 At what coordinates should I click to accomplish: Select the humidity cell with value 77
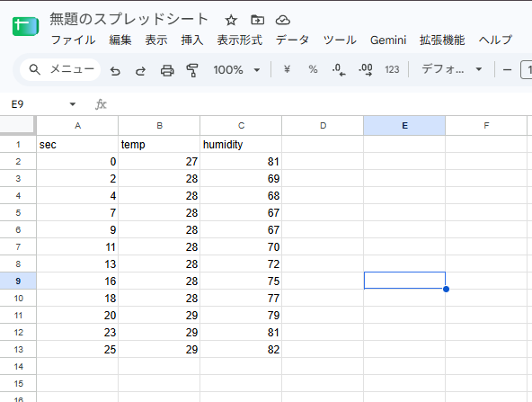point(241,298)
